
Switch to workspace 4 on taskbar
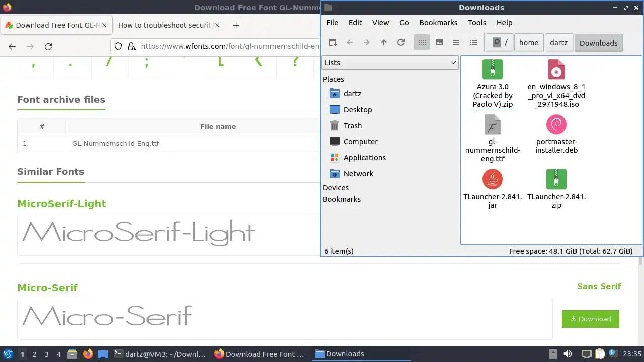tap(58, 354)
